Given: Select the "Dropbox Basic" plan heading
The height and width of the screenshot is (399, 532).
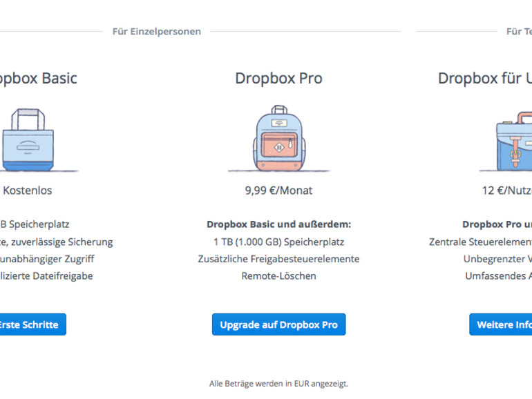Looking at the screenshot, I should pos(39,78).
